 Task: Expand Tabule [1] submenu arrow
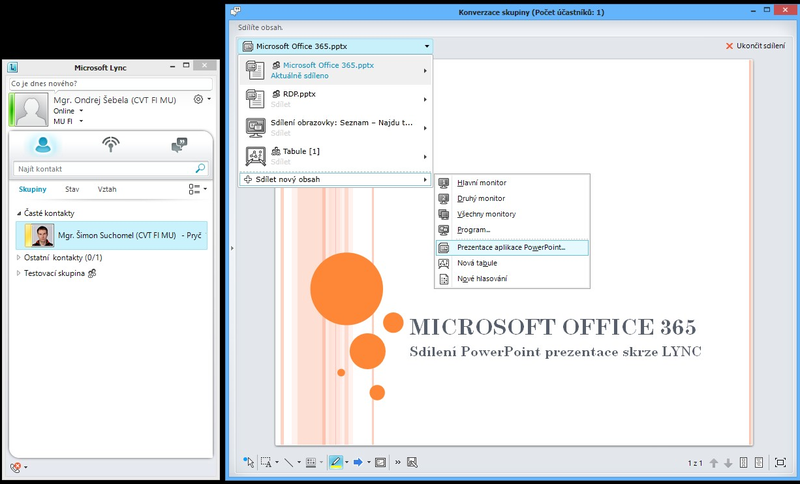[425, 157]
